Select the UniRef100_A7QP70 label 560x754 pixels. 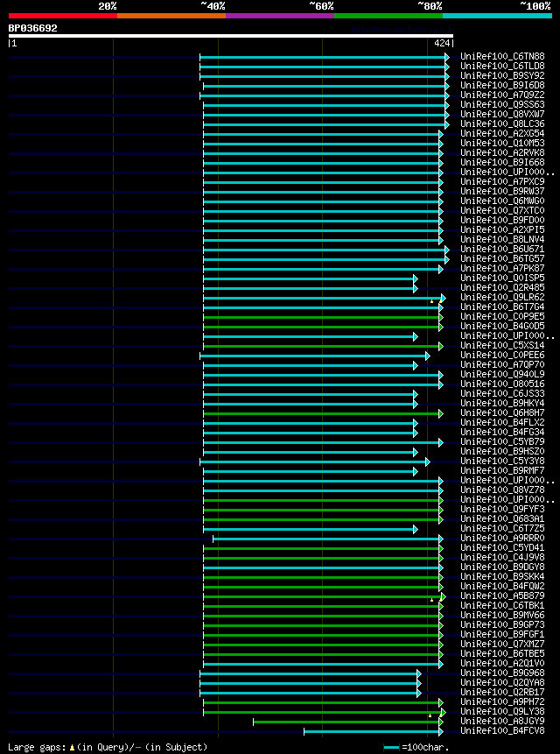pyautogui.click(x=502, y=364)
